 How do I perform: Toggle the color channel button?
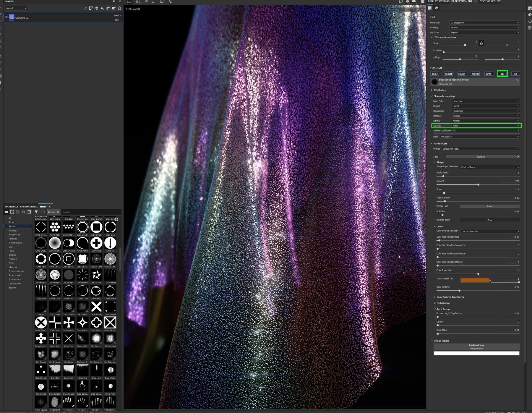(x=434, y=74)
